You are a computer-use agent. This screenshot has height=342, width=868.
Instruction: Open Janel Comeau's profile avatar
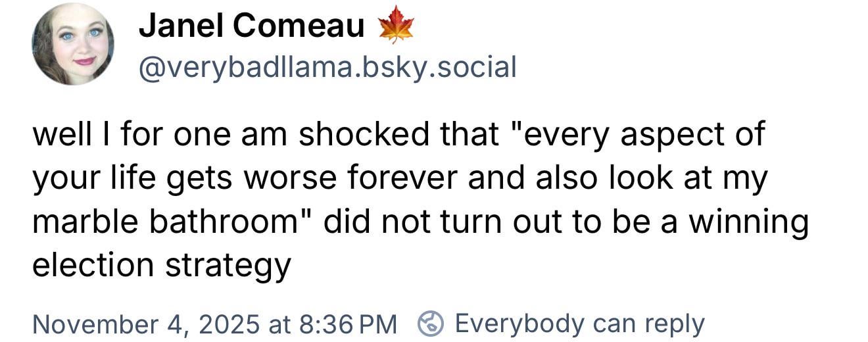click(73, 45)
